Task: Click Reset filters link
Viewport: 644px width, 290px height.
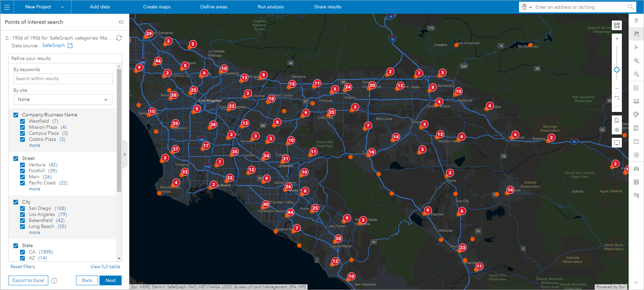Action: tap(22, 267)
